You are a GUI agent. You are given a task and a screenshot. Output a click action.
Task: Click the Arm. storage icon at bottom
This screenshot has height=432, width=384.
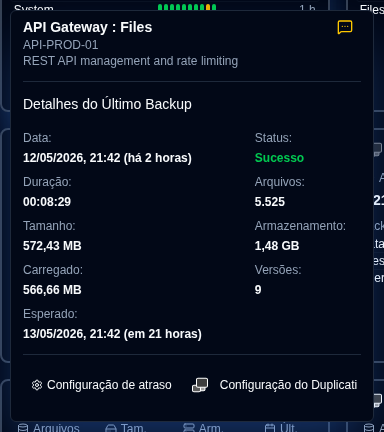pyautogui.click(x=189, y=428)
